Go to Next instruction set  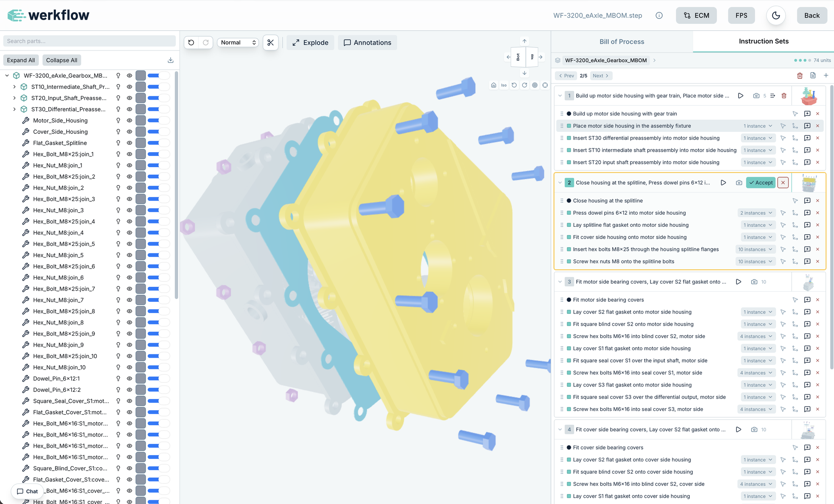(601, 75)
